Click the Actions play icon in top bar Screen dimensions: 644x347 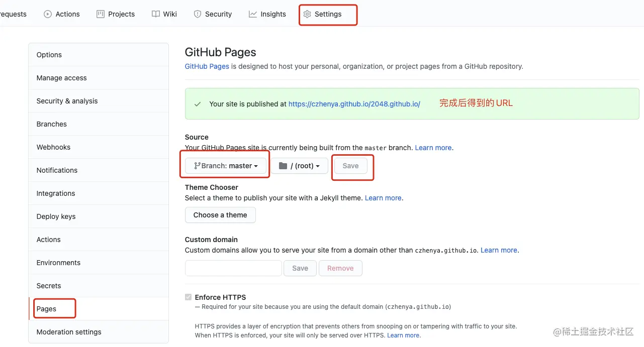pyautogui.click(x=48, y=14)
